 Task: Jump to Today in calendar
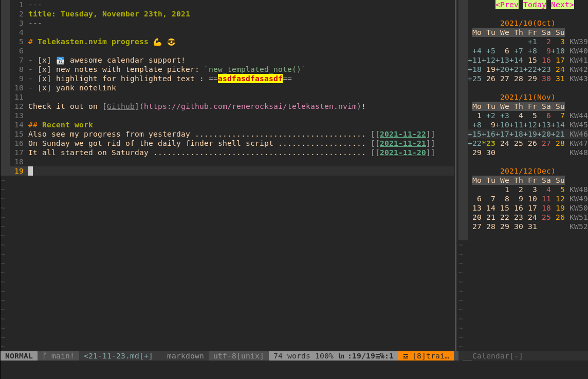click(535, 5)
